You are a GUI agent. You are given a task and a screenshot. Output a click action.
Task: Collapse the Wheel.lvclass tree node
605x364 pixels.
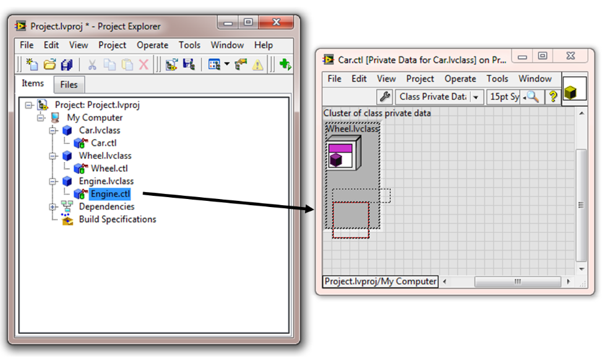(x=53, y=156)
